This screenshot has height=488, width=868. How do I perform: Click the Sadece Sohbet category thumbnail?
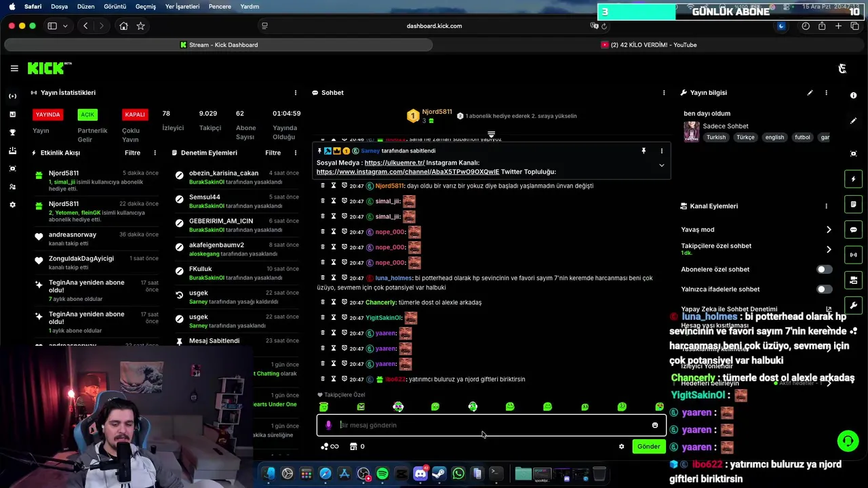pos(691,131)
